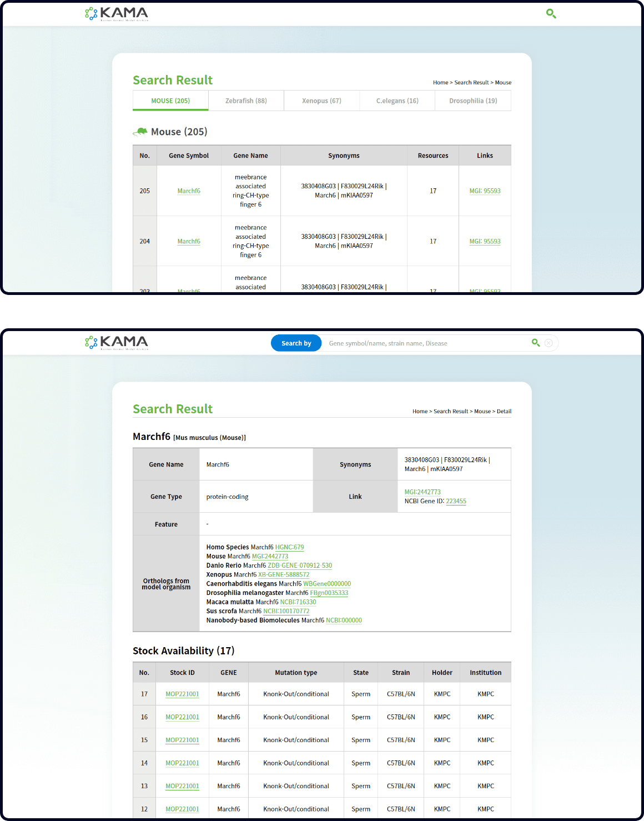
Task: Open stock MOP221001 in row 12
Action: pyautogui.click(x=182, y=809)
